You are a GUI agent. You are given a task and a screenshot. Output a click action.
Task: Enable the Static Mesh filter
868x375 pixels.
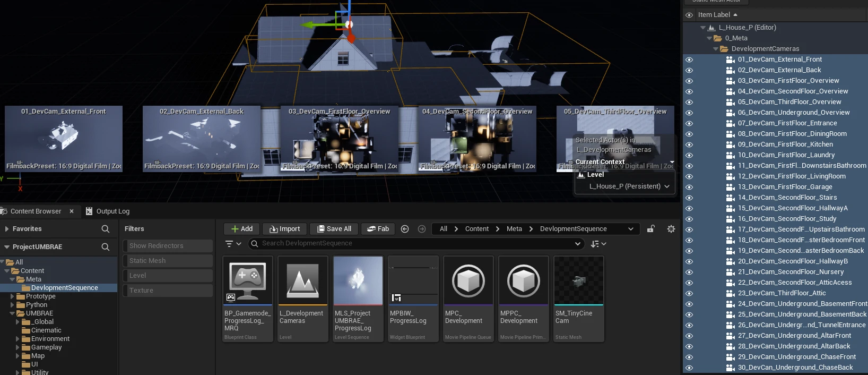[x=168, y=261]
